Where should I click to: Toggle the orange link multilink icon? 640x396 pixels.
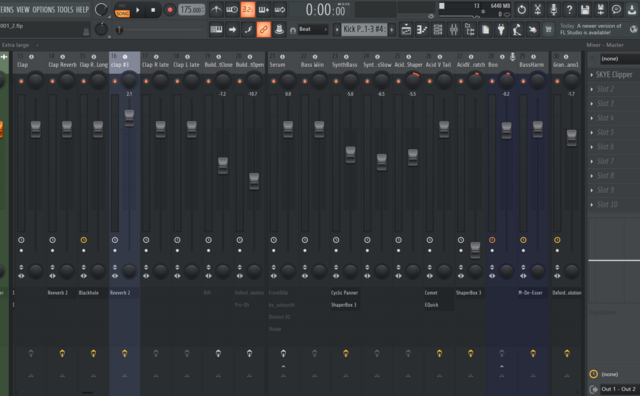263,29
